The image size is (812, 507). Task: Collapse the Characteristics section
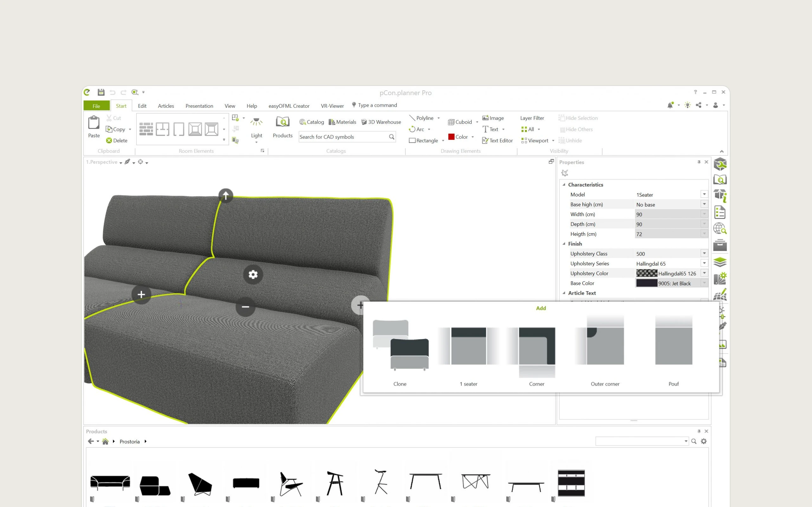click(x=564, y=185)
